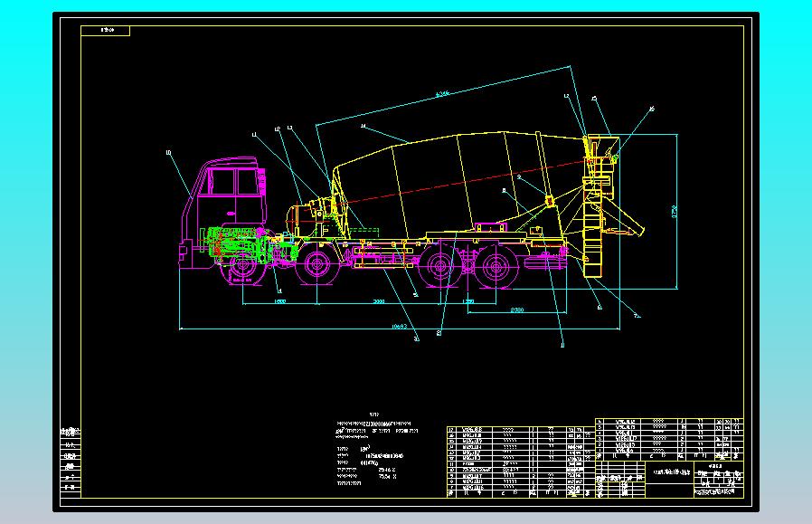Click the vertical height dimension 3750
This screenshot has height=524, width=812.
[675, 212]
